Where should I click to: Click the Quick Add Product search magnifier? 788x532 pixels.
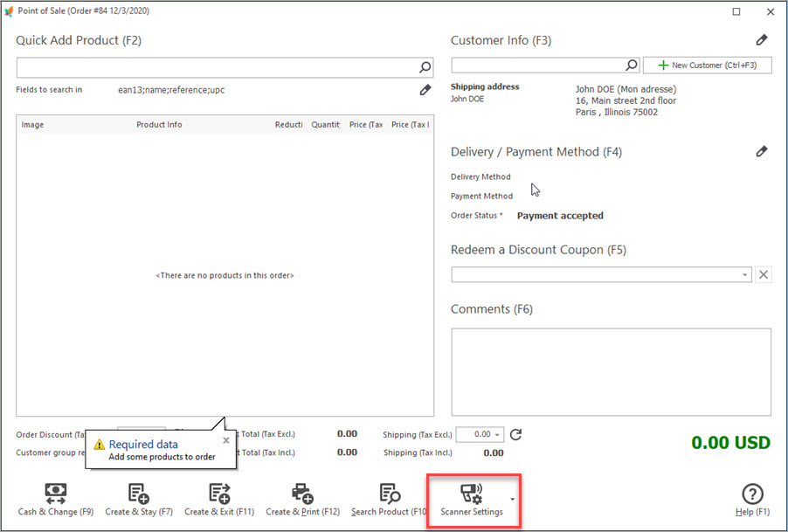click(425, 67)
